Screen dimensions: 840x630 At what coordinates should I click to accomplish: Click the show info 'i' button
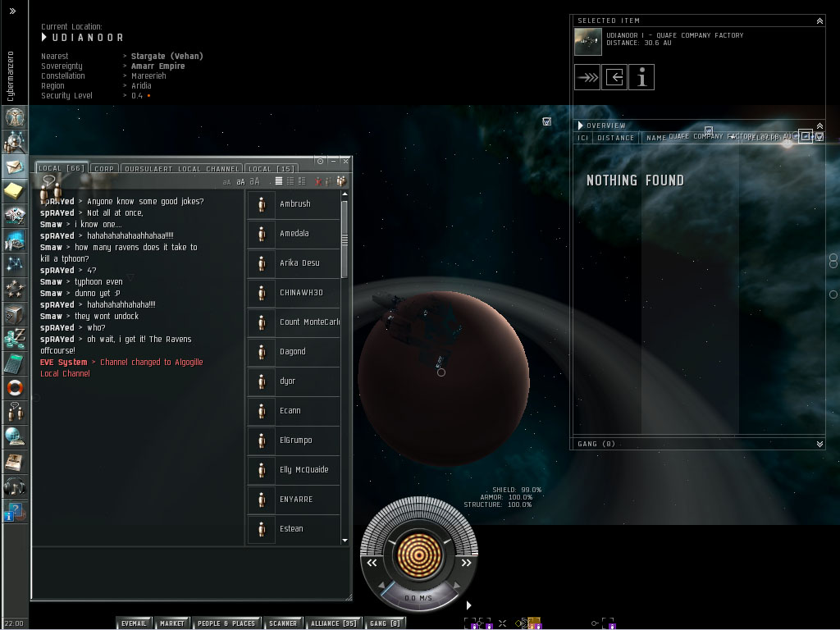641,77
